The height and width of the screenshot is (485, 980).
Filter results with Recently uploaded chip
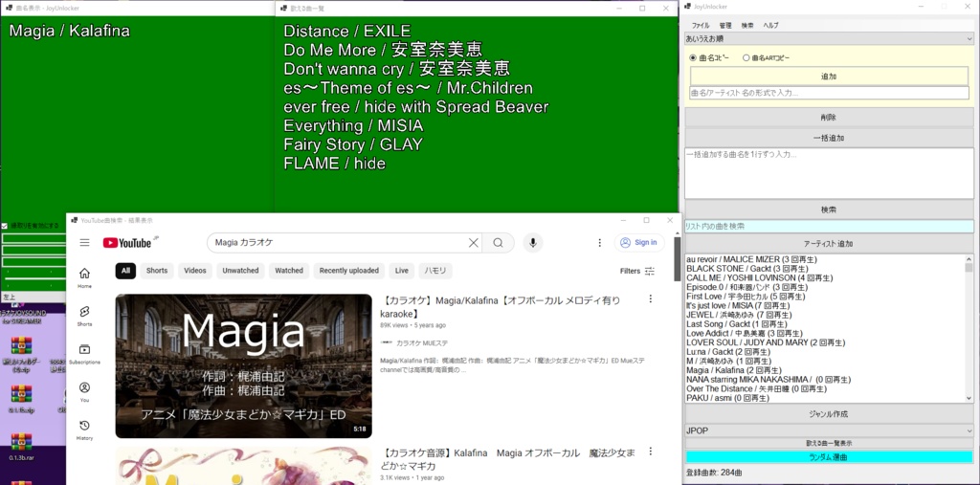click(x=348, y=271)
